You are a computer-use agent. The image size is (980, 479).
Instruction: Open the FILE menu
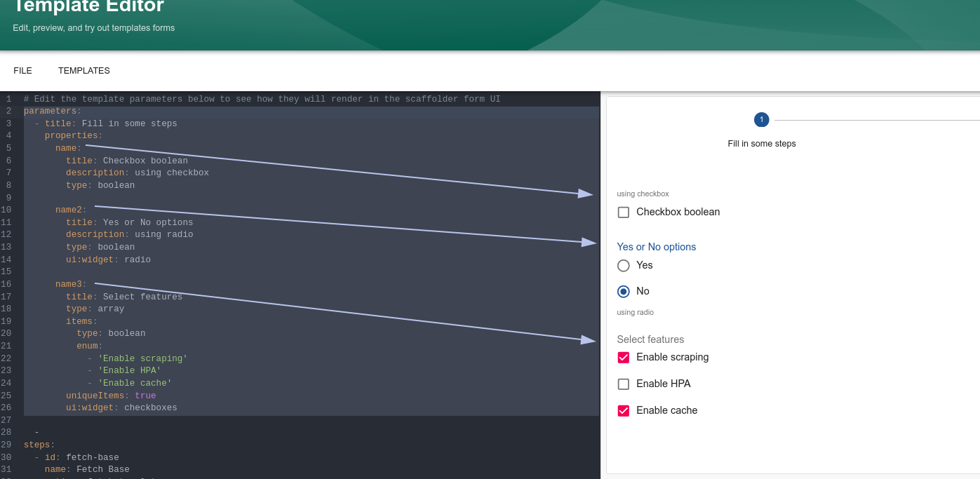click(22, 71)
